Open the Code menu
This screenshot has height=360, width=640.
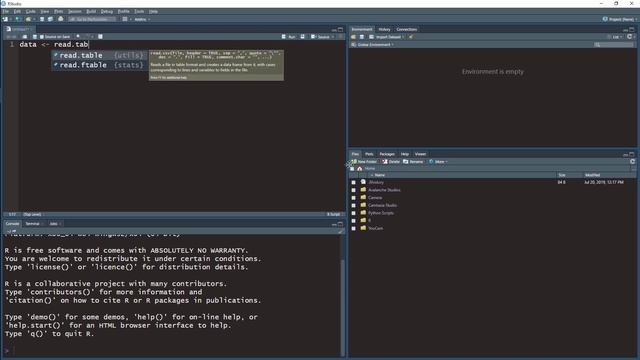[31, 11]
